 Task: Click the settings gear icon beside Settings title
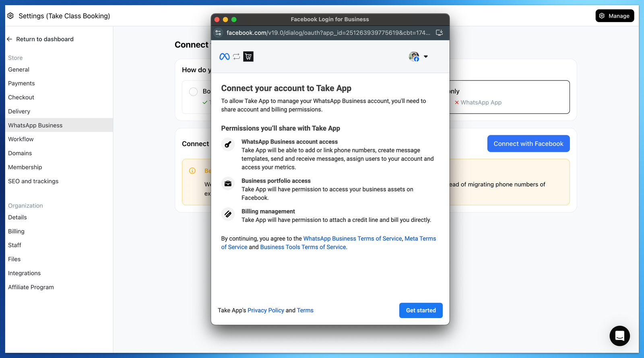point(10,16)
